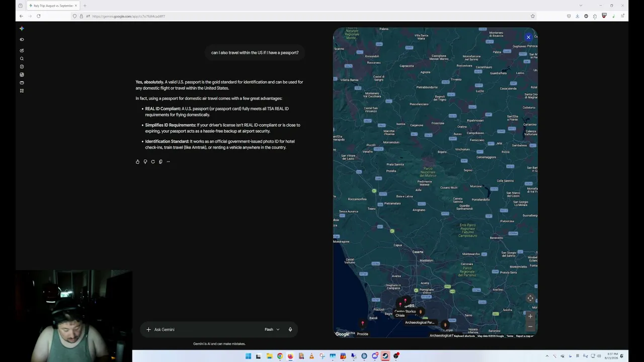Toggle the Gemini sidebar menu
Screen dimensions: 644x362
point(22,39)
